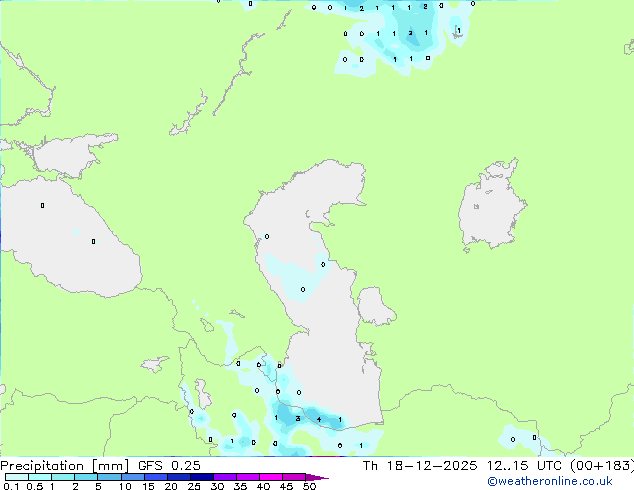This screenshot has width=634, height=490.
Task: Select the legend swatch between 0.1 and 0.5
Action: click(x=17, y=477)
